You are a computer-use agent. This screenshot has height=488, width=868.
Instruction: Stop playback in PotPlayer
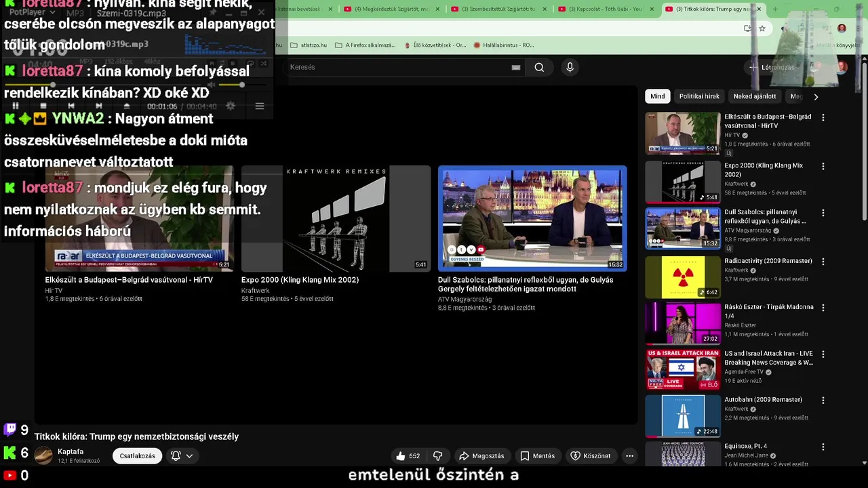click(x=43, y=106)
